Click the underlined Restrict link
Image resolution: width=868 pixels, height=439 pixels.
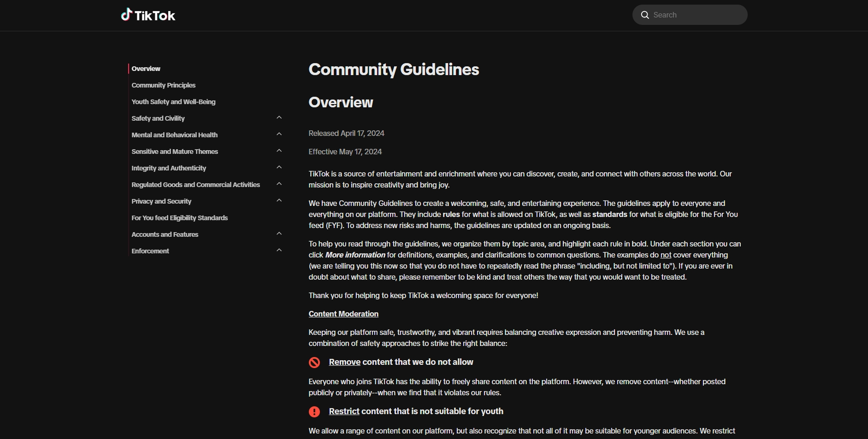pyautogui.click(x=344, y=411)
